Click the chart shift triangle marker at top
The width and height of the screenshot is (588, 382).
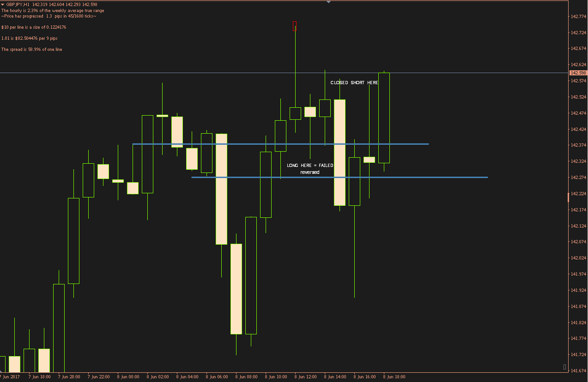click(328, 2)
